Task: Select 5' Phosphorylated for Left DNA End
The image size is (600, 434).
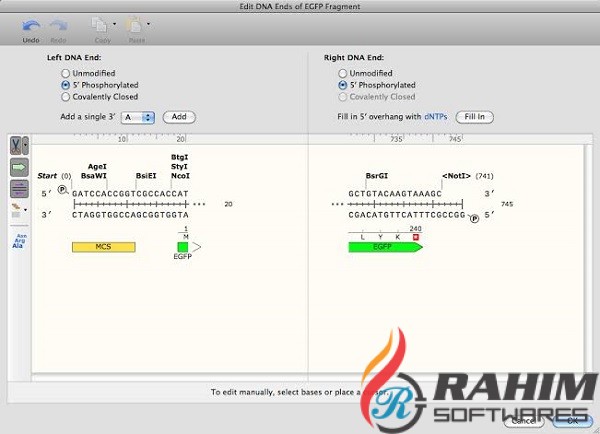Action: 65,85
